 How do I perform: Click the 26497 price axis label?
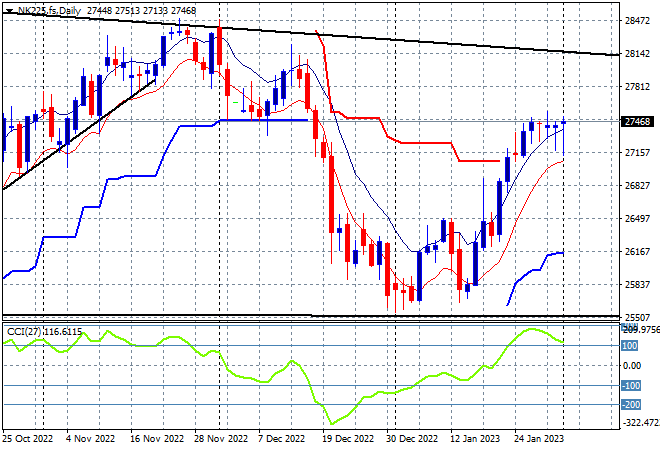637,218
